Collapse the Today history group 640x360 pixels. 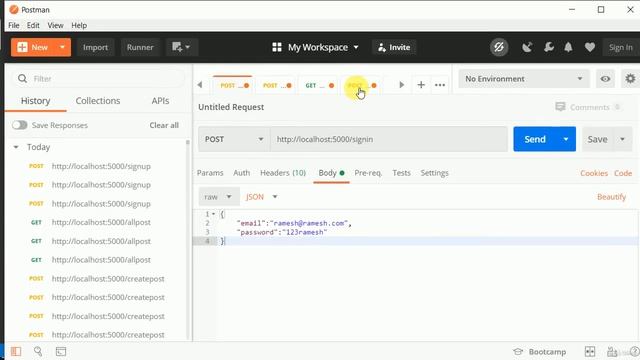click(x=16, y=147)
